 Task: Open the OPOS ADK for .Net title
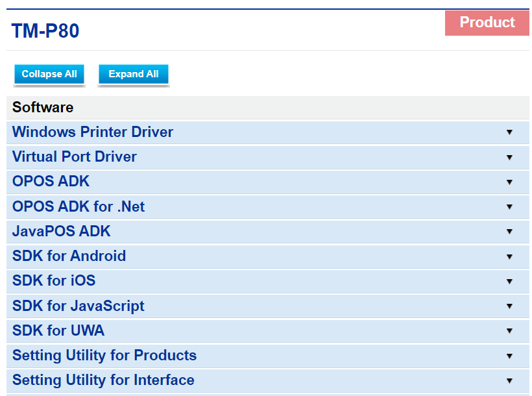(79, 206)
